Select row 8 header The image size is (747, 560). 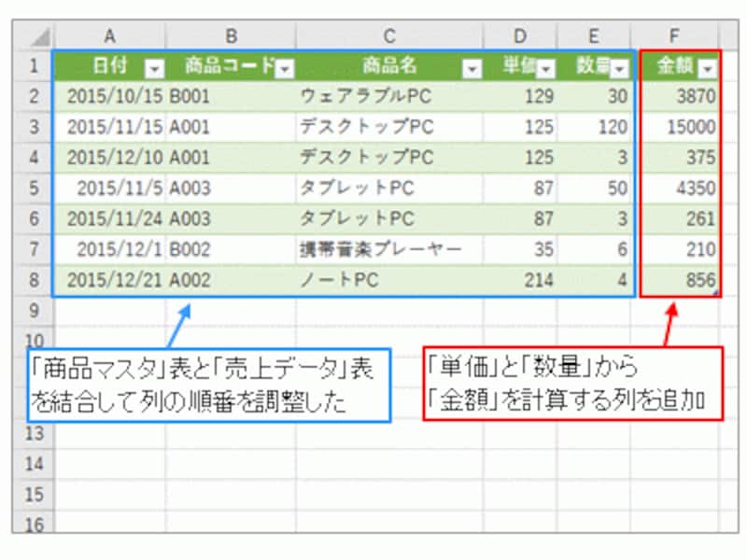pyautogui.click(x=34, y=280)
